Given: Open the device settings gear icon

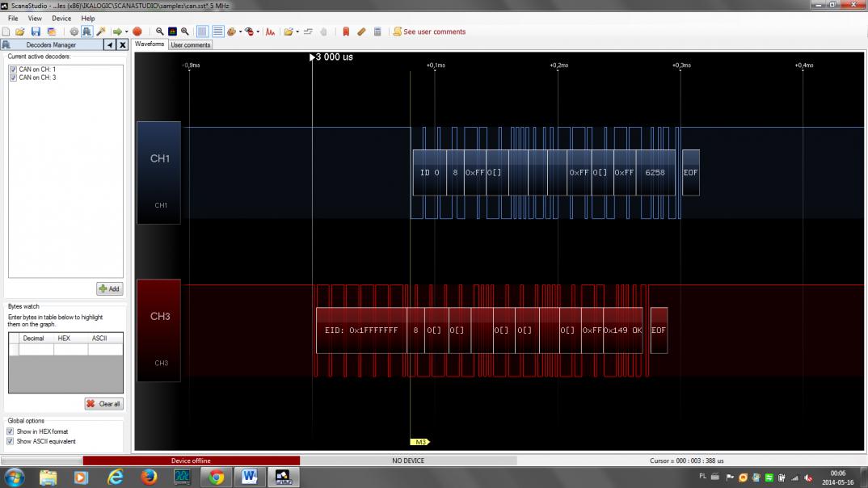Looking at the screenshot, I should coord(74,32).
